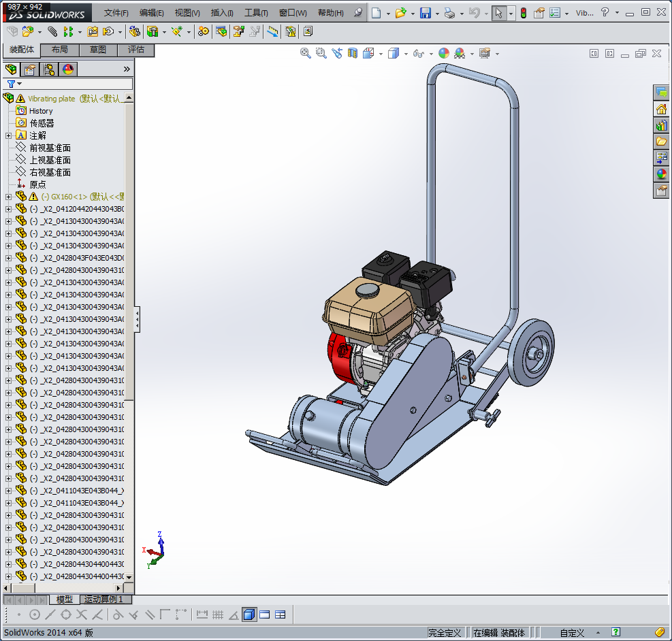Click the History item in the tree
This screenshot has width=672, height=641.
tap(41, 111)
